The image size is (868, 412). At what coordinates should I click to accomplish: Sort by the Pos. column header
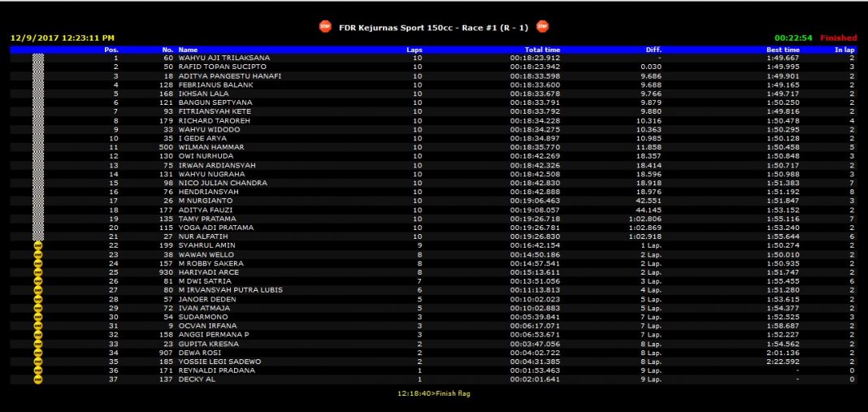tap(111, 50)
